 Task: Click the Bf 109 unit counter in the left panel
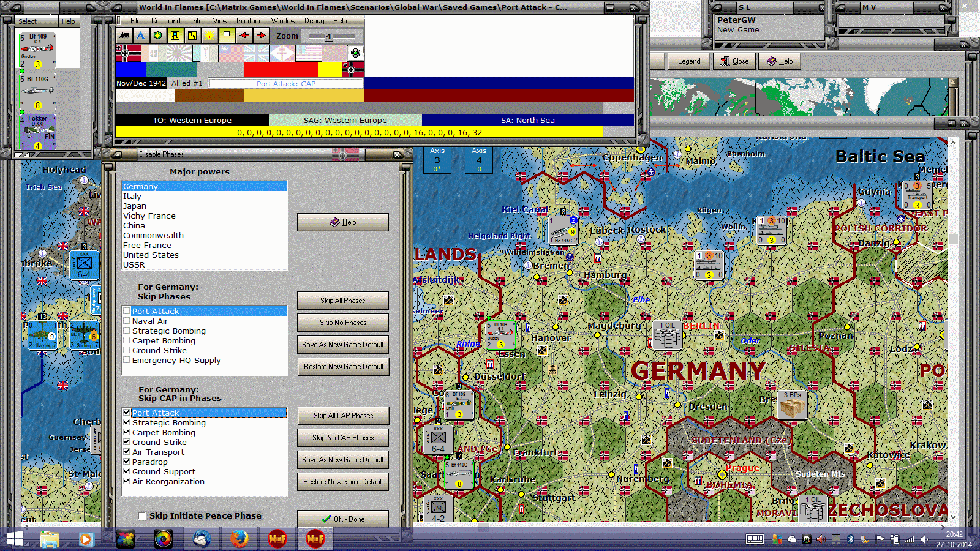37,50
